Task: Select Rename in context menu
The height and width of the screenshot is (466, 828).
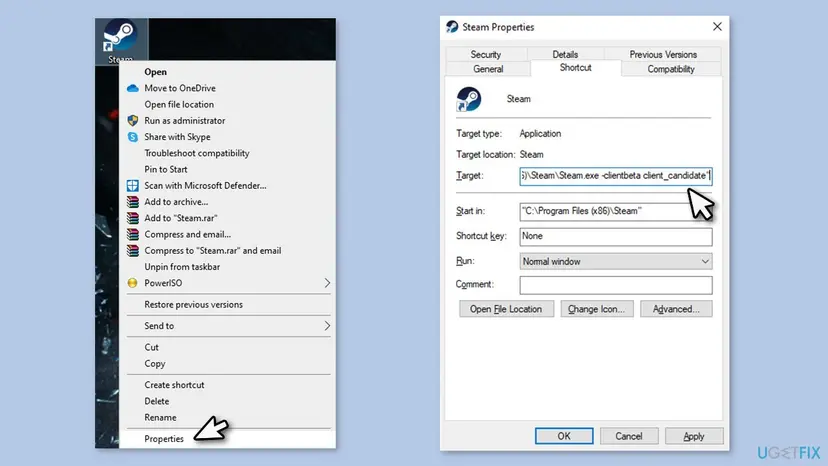Action: coord(160,418)
